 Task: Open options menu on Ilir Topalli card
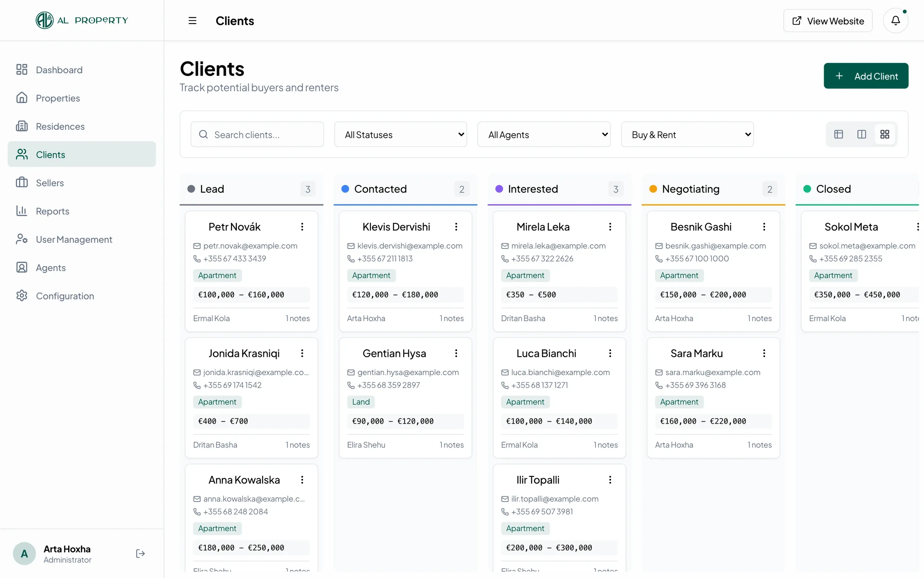610,480
